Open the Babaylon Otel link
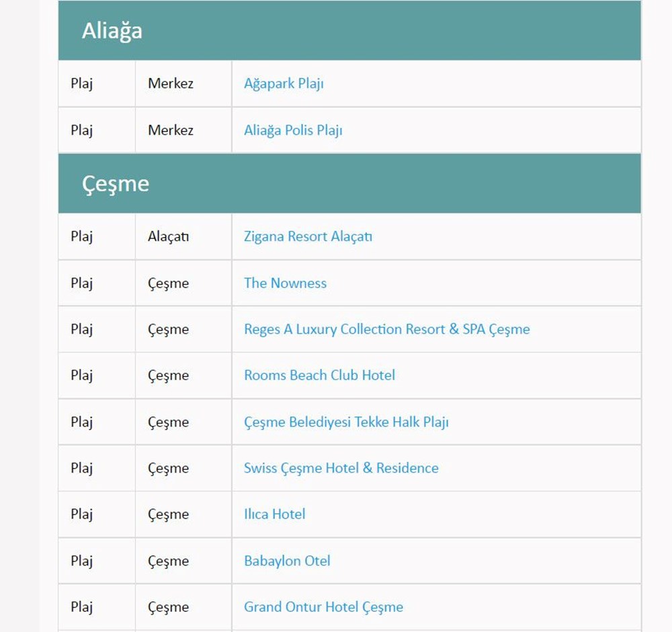 [x=287, y=561]
